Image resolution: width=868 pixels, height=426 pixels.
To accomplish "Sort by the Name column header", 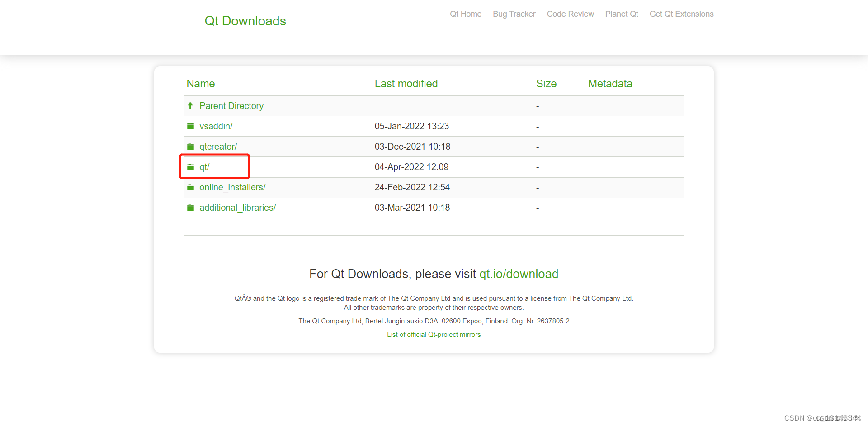I will pyautogui.click(x=201, y=84).
